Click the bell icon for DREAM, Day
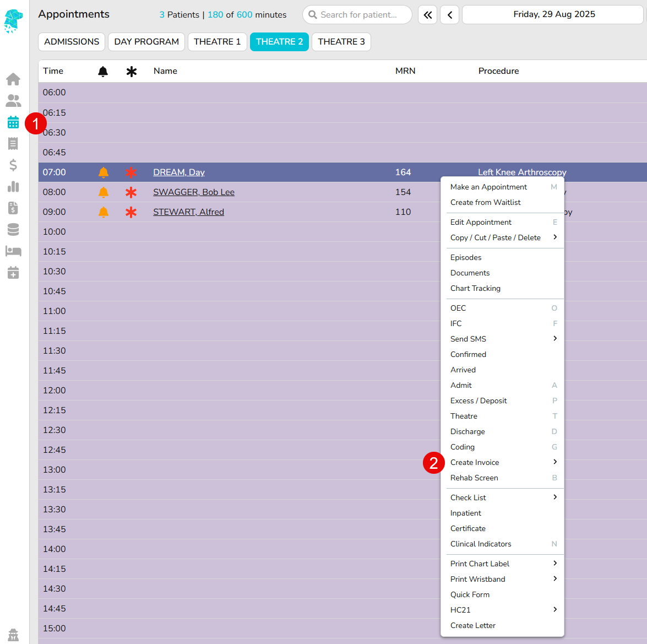Screen dimensions: 647x644 [104, 172]
